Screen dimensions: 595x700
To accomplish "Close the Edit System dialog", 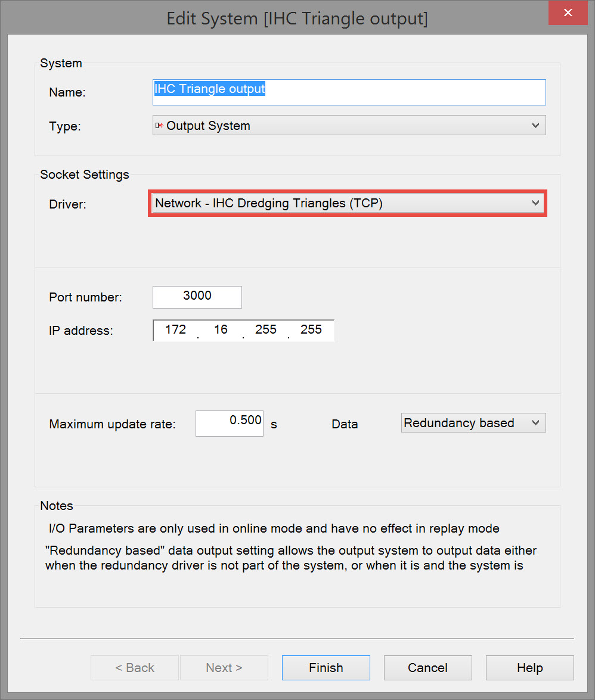I will 569,13.
